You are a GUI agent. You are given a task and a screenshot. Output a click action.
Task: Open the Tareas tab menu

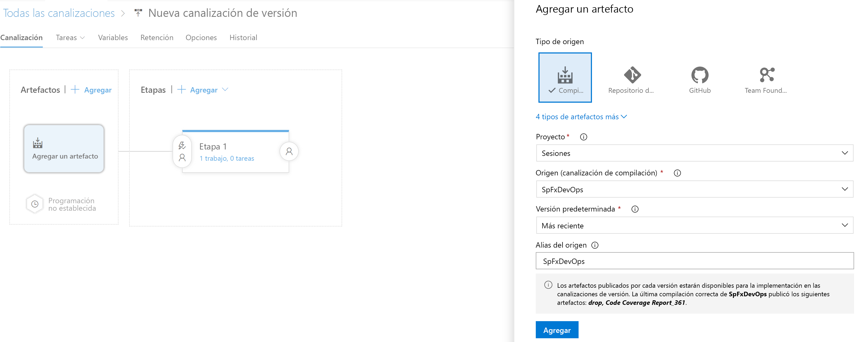[x=70, y=38]
